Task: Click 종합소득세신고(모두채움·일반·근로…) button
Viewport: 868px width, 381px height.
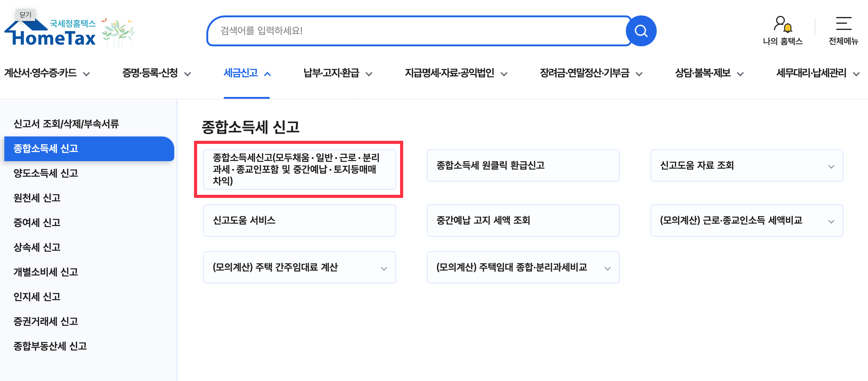Action: (x=299, y=169)
